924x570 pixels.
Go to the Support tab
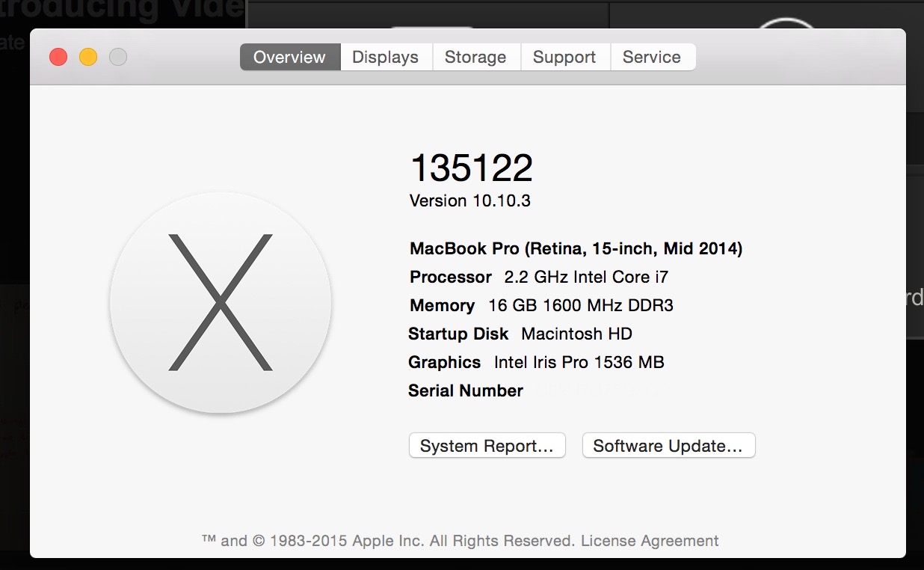564,57
